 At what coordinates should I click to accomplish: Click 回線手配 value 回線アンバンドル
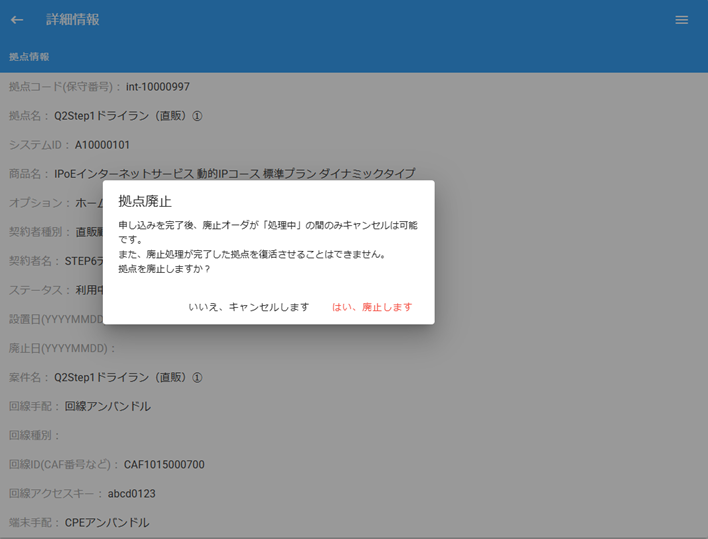pos(107,406)
